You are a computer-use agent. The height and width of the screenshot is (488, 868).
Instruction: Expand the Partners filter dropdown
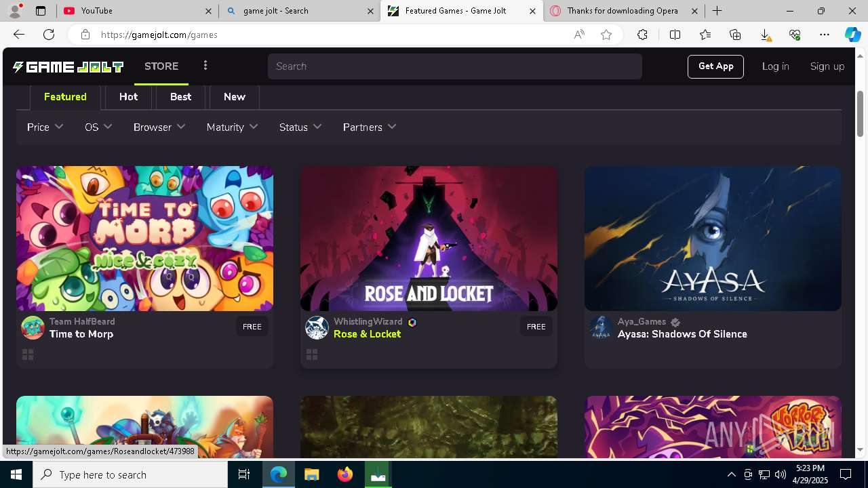tap(370, 127)
